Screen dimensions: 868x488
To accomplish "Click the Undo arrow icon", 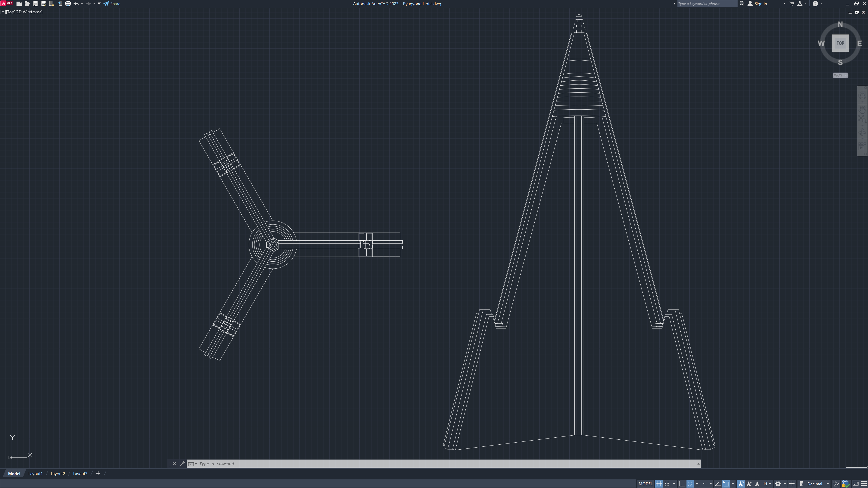I will [76, 4].
